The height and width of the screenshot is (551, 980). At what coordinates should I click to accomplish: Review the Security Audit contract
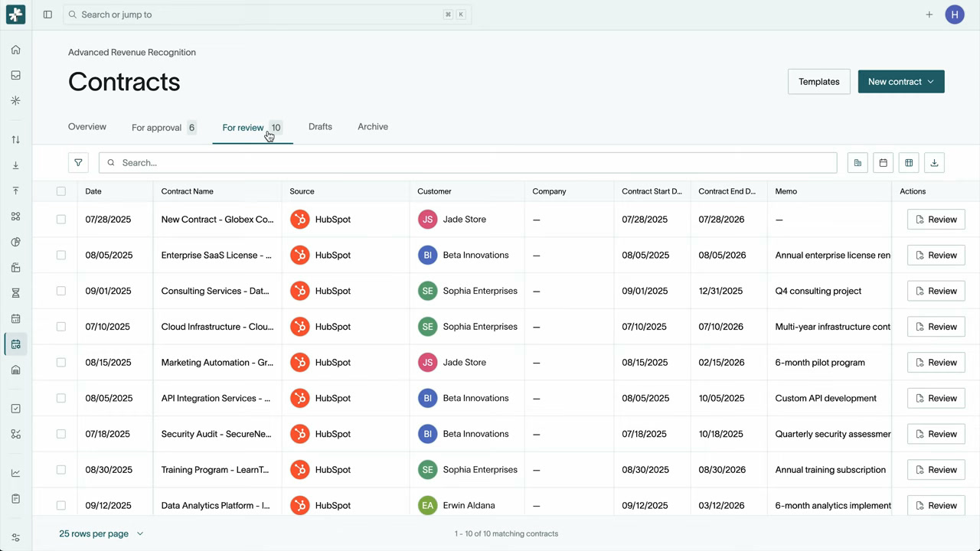coord(936,434)
